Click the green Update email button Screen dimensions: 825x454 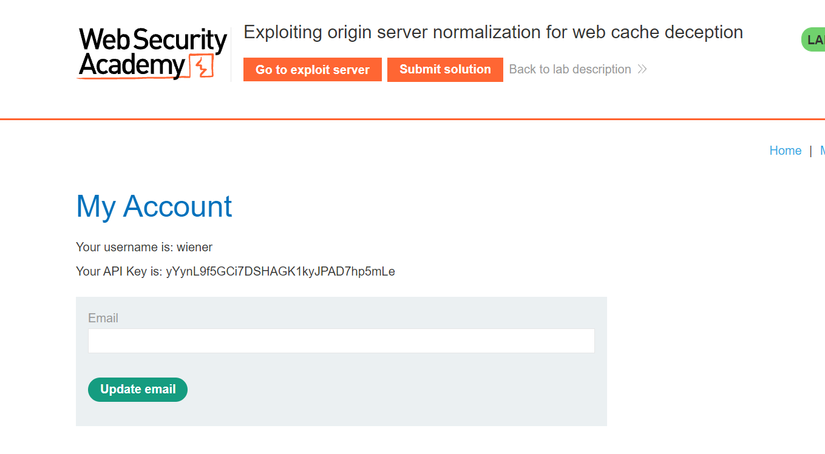138,389
